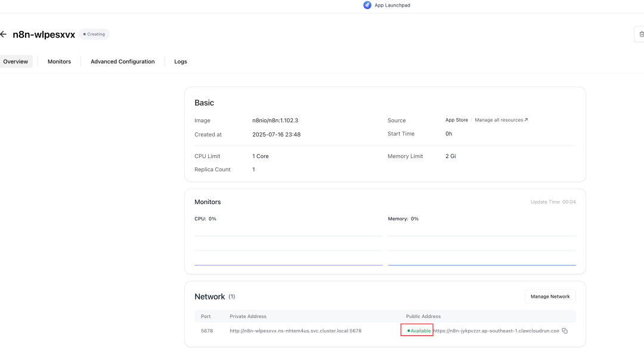Open the Advanced Configuration tab
The height and width of the screenshot is (358, 644).
pos(122,61)
